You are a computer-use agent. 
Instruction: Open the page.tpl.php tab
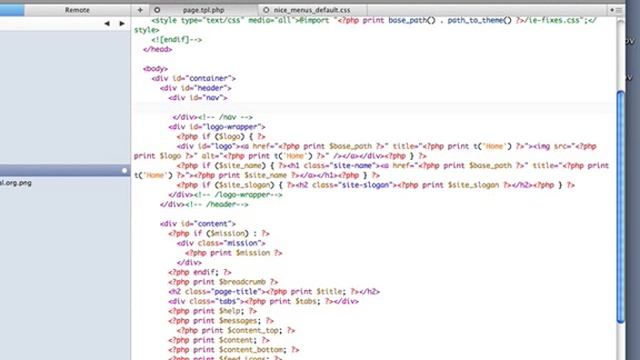203,10
